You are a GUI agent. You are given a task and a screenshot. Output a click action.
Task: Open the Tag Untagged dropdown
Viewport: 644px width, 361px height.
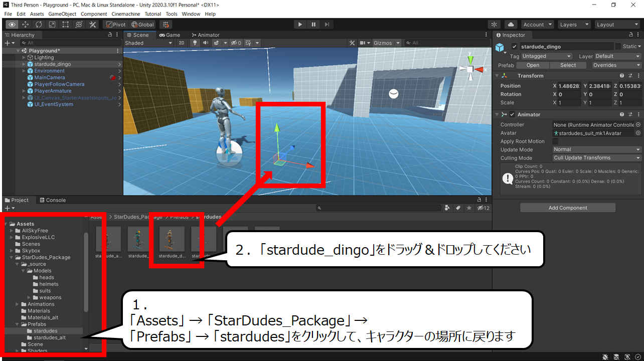(x=546, y=56)
